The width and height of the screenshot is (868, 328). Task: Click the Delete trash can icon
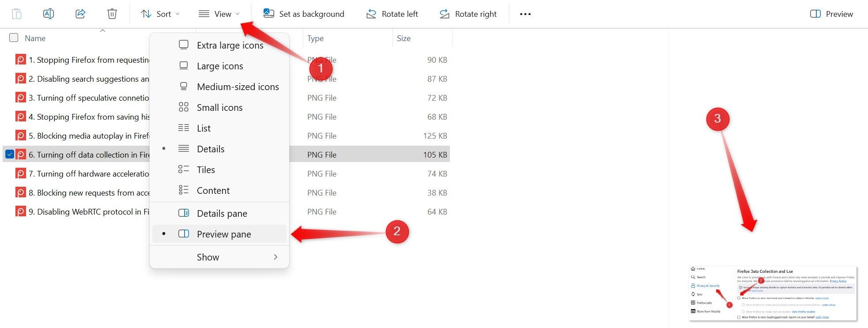[x=112, y=14]
